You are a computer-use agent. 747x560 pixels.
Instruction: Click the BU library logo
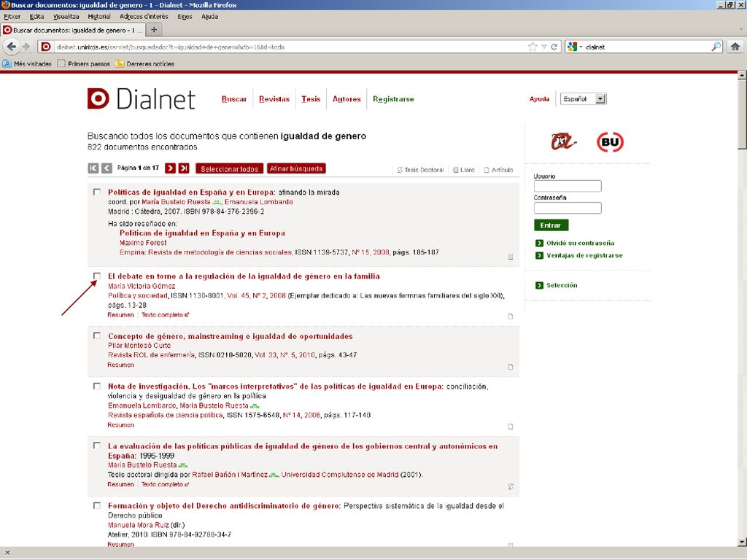(611, 142)
